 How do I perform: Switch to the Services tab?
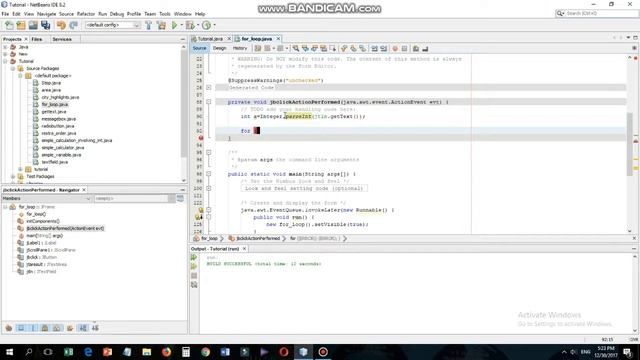pos(62,39)
